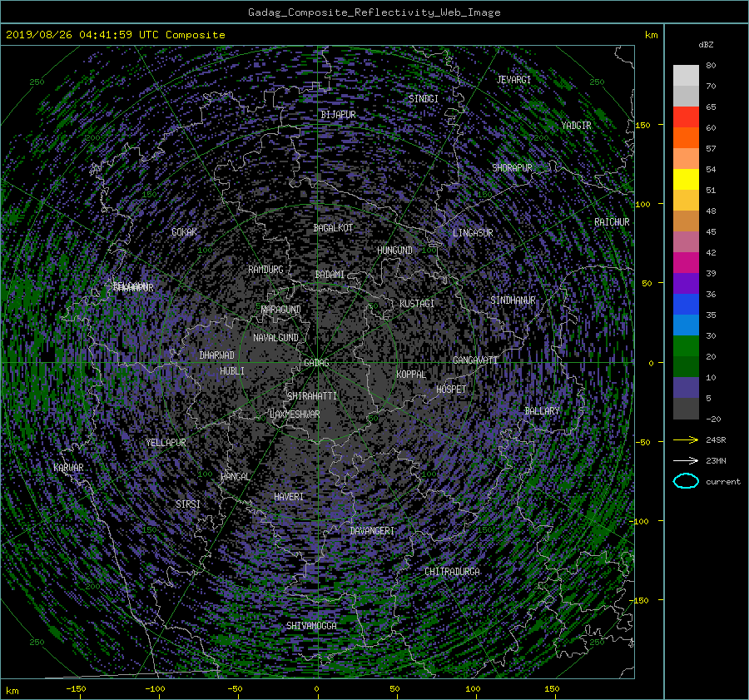749x700 pixels.
Task: Click the GANGAVATI city label
Action: [475, 360]
